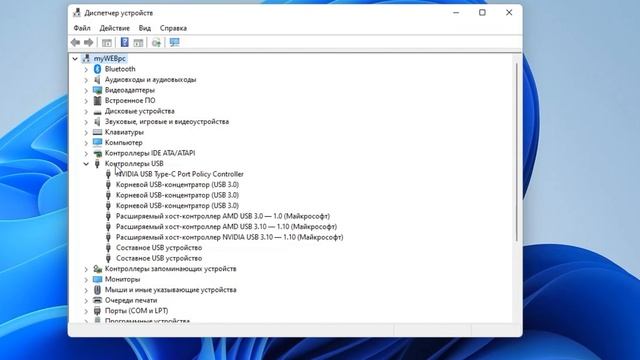This screenshot has width=640, height=360.
Task: Expand the Bluetooth category
Action: pyautogui.click(x=86, y=69)
